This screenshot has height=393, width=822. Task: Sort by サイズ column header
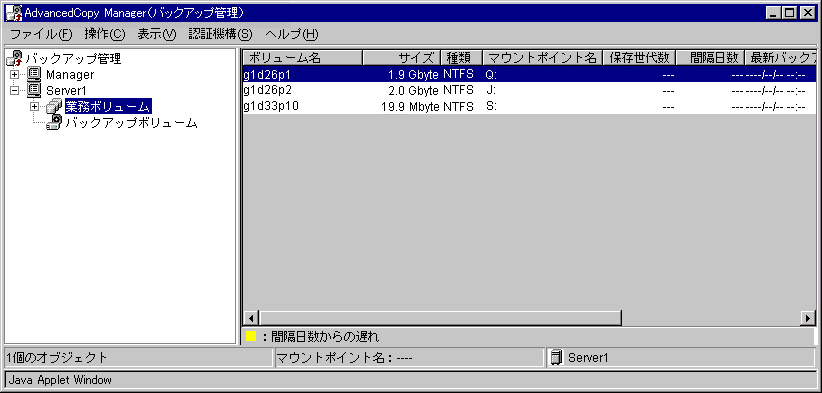pyautogui.click(x=402, y=57)
